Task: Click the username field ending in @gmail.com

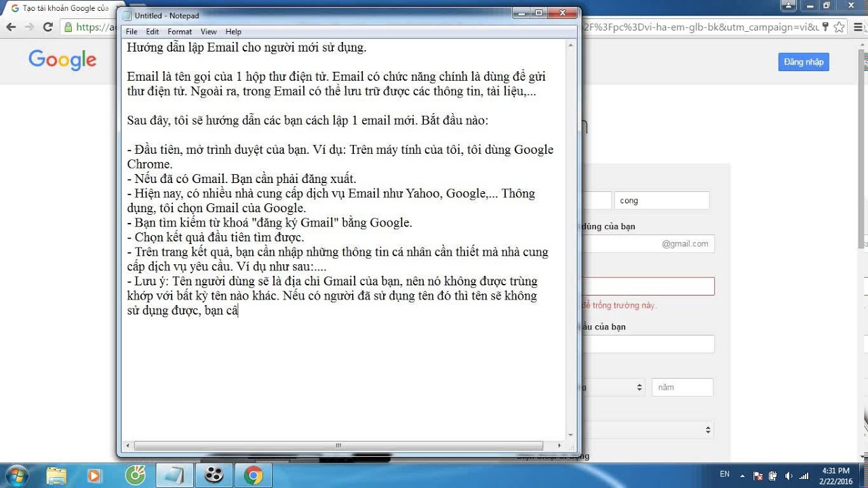Action: point(648,244)
